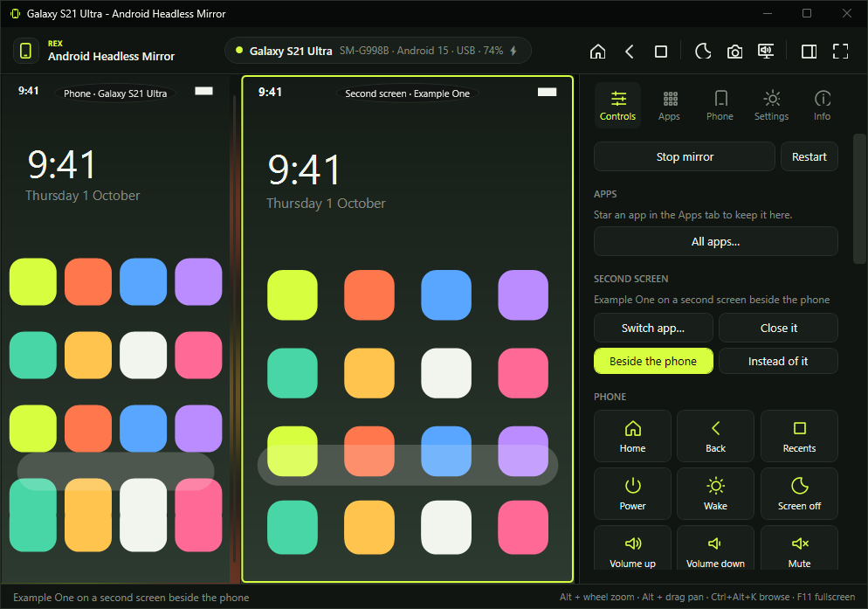The width and height of the screenshot is (868, 609).
Task: Toggle the Mute button
Action: 799,548
